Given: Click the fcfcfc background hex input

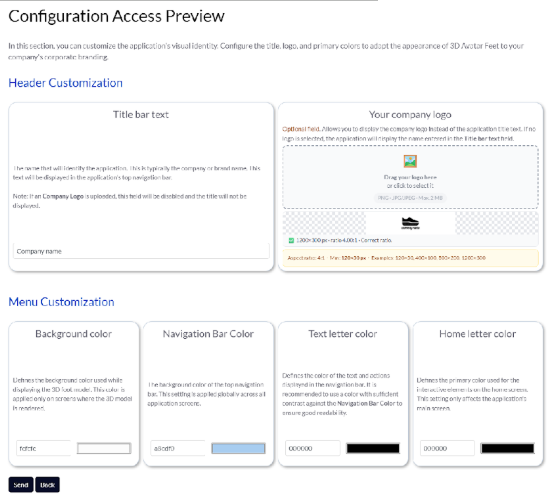Looking at the screenshot, I should [43, 448].
